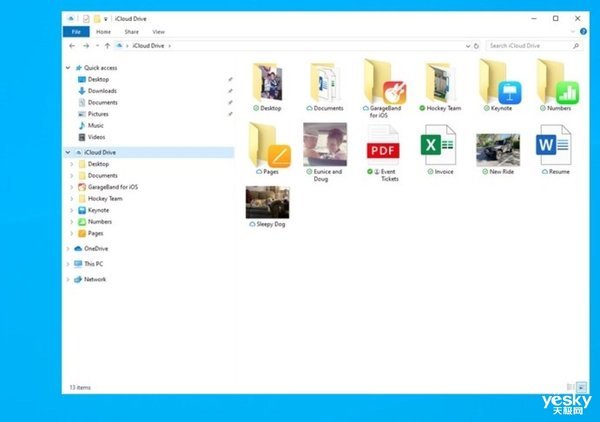The height and width of the screenshot is (422, 600).
Task: Click inside Search iCloud Drive field
Action: (534, 46)
